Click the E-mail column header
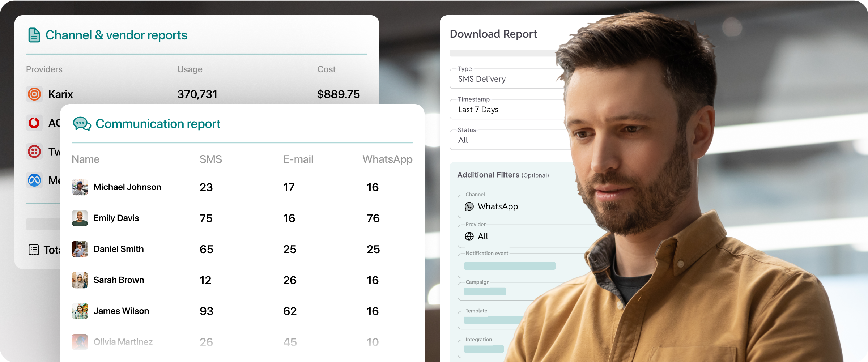 coord(298,159)
